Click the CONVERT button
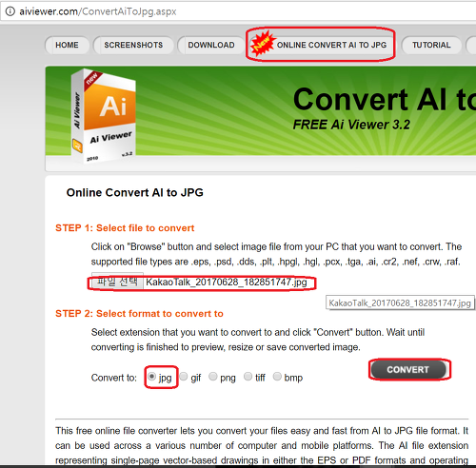The height and width of the screenshot is (468, 476). pos(408,370)
